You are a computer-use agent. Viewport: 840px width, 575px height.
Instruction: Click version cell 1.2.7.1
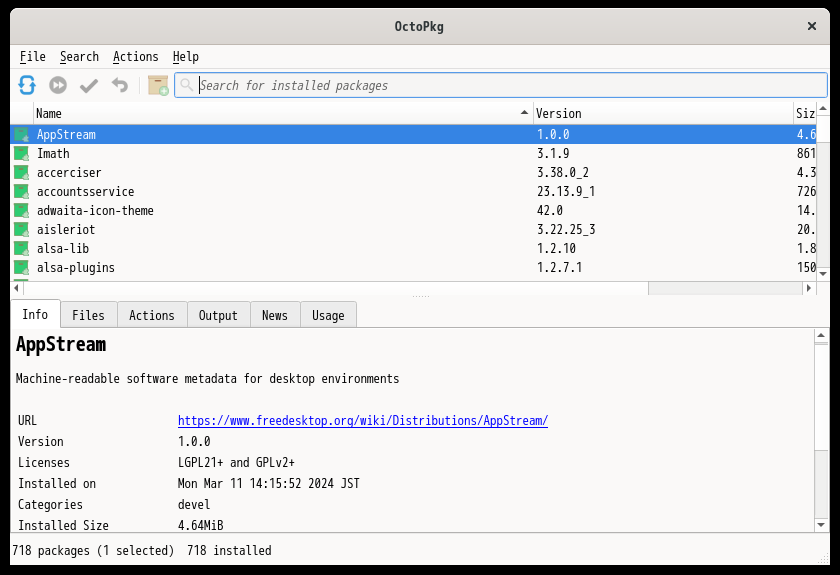[559, 268]
